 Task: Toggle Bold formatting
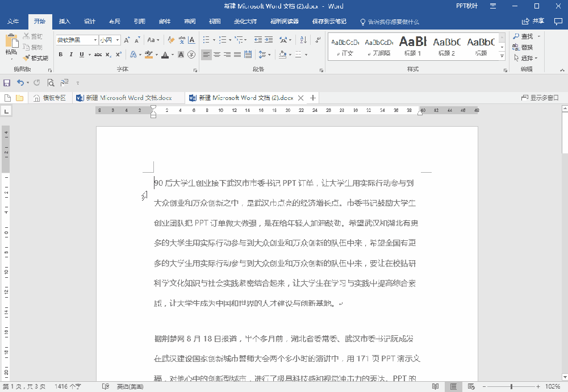60,55
